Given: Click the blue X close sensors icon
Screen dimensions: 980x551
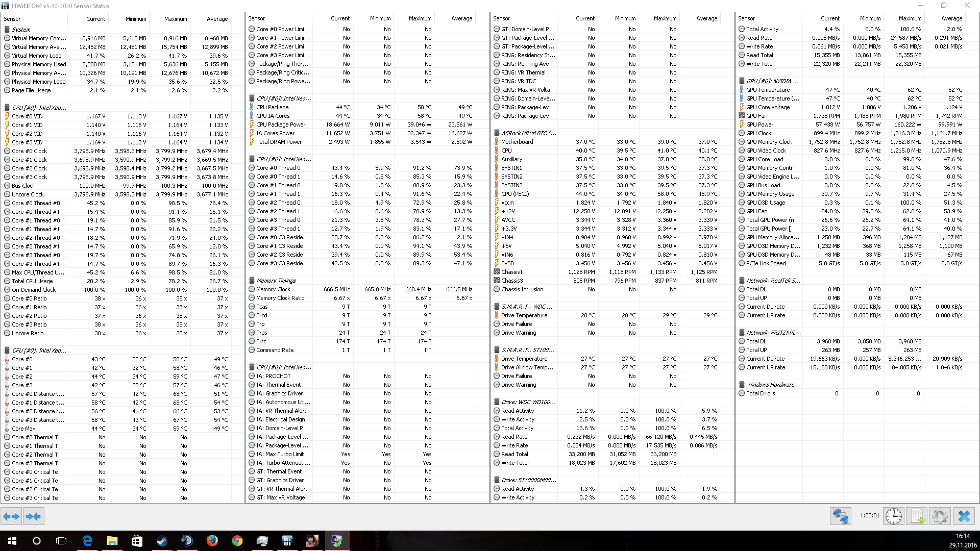Looking at the screenshot, I should click(x=964, y=516).
